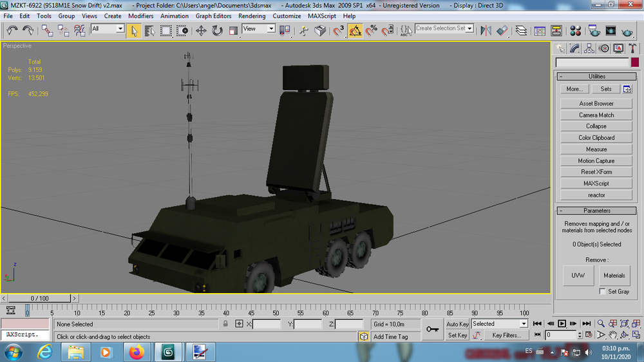Switch to the Display command panel tab
Viewport: 644px width, 362px height.
[x=618, y=48]
